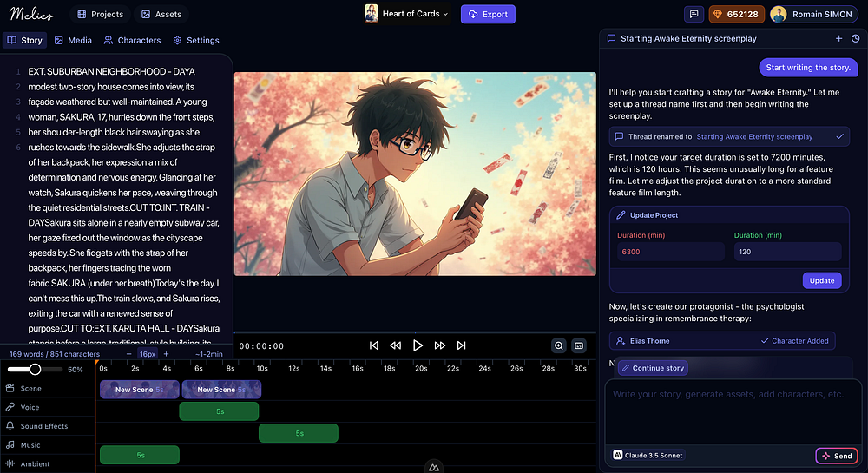Open Romain SIMON user menu
Image resolution: width=868 pixels, height=473 pixels.
click(x=814, y=15)
